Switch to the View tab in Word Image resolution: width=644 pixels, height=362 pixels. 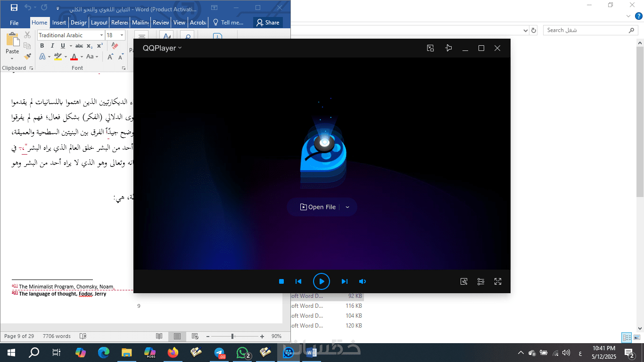pos(179,23)
